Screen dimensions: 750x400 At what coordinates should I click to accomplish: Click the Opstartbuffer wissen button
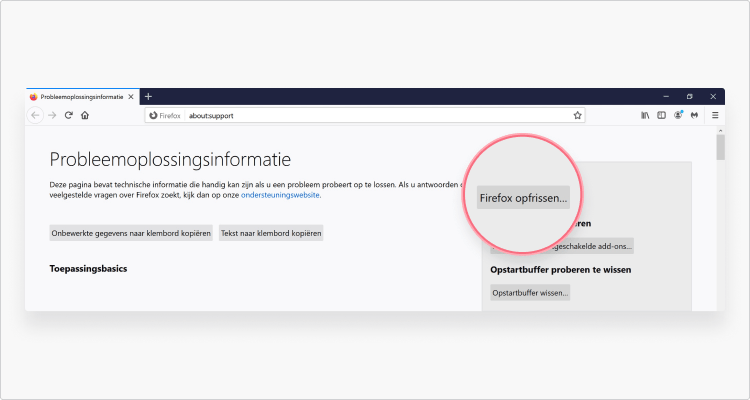point(530,293)
